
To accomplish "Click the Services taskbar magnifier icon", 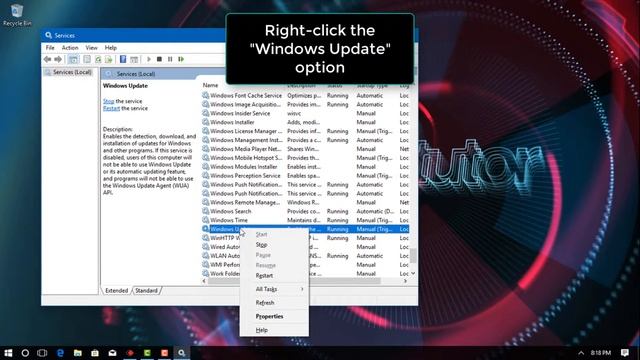I will [182, 353].
